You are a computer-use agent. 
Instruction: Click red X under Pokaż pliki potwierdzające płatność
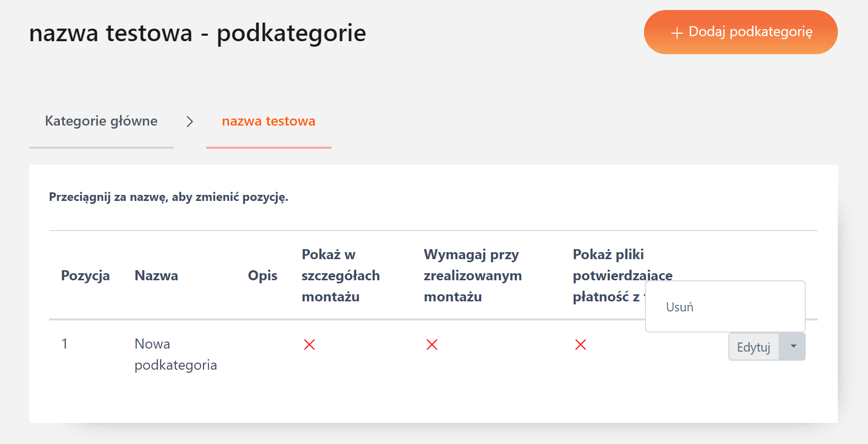581,345
